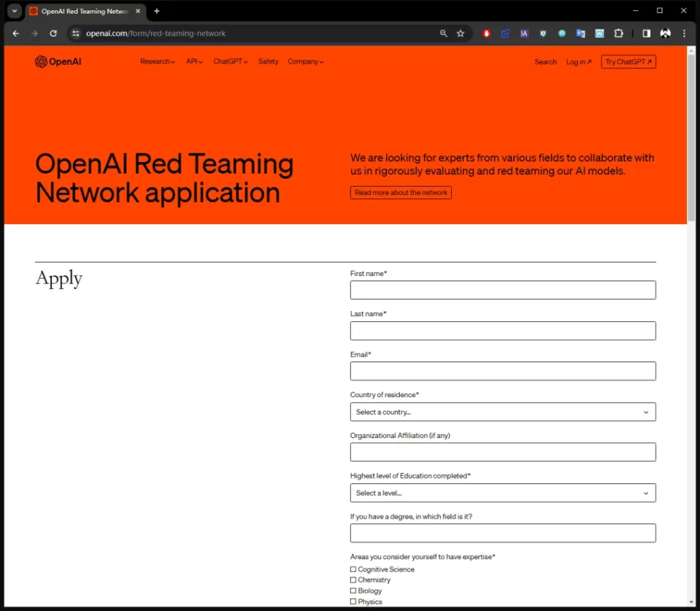This screenshot has height=611, width=700.
Task: Expand the Highest level of Education dropdown
Action: pos(502,493)
